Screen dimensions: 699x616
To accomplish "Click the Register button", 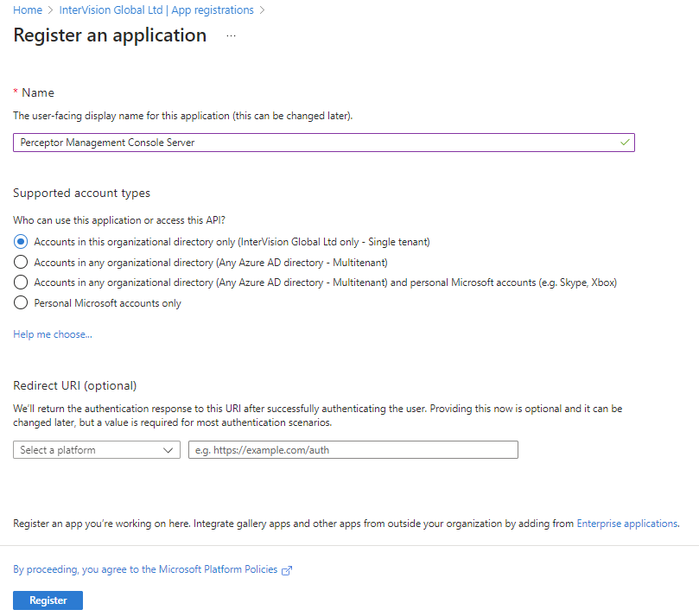I will 48,600.
